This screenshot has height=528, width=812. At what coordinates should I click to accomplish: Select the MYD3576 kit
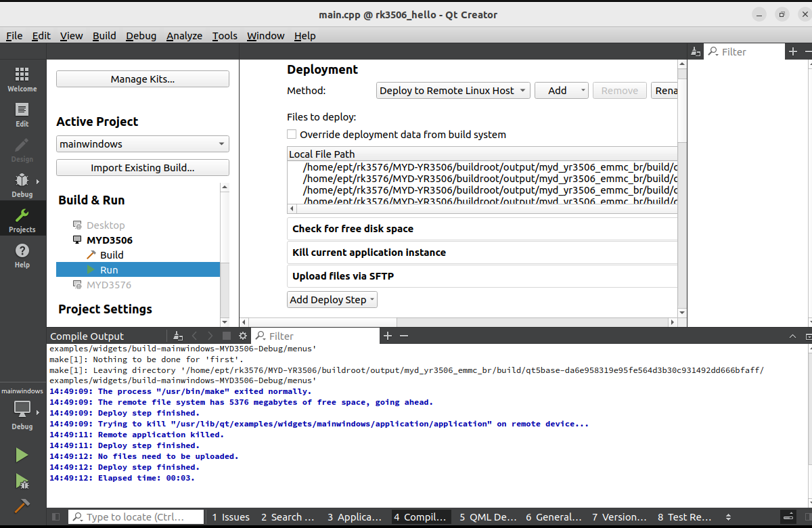[108, 285]
